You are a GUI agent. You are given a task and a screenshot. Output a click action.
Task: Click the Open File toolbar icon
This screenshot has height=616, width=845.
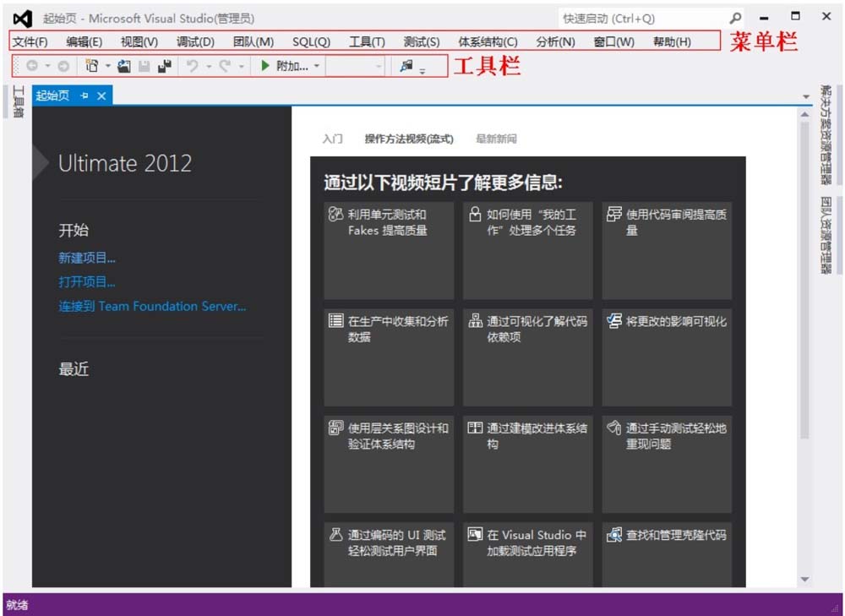tap(124, 66)
